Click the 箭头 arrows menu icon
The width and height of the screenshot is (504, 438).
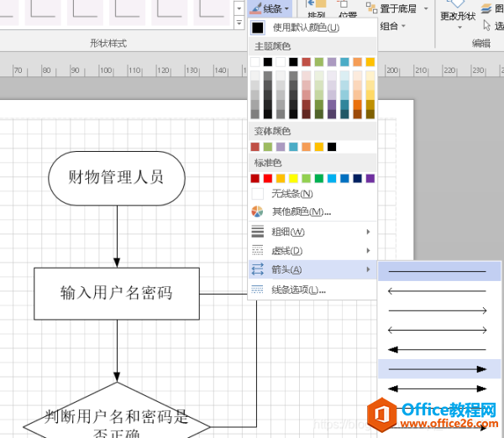(258, 269)
